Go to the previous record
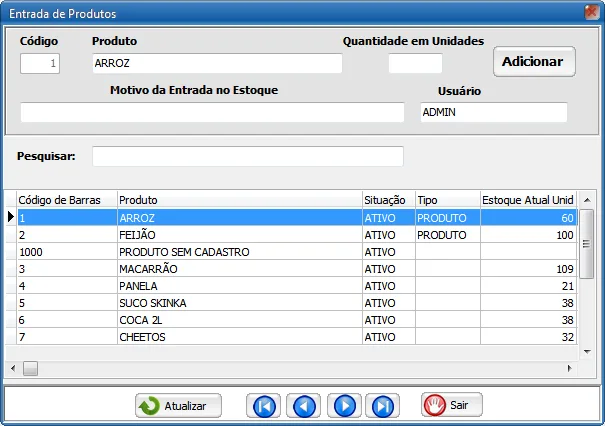 tap(304, 406)
